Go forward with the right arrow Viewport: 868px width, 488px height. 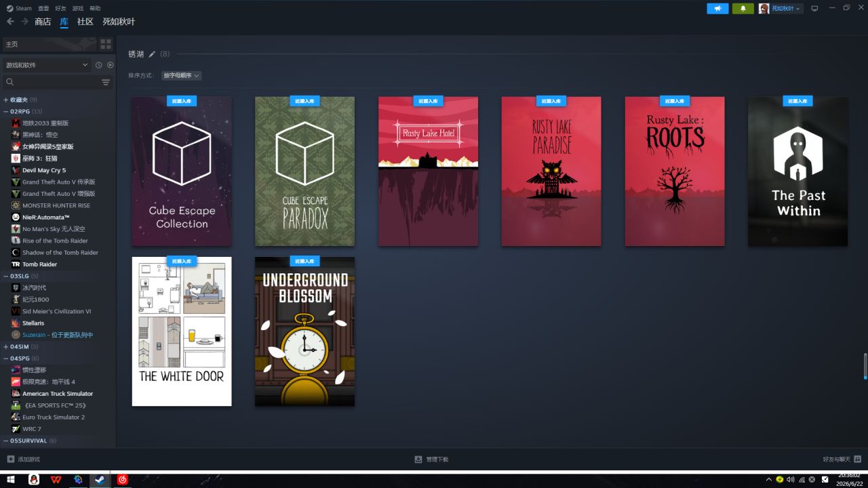coord(24,22)
